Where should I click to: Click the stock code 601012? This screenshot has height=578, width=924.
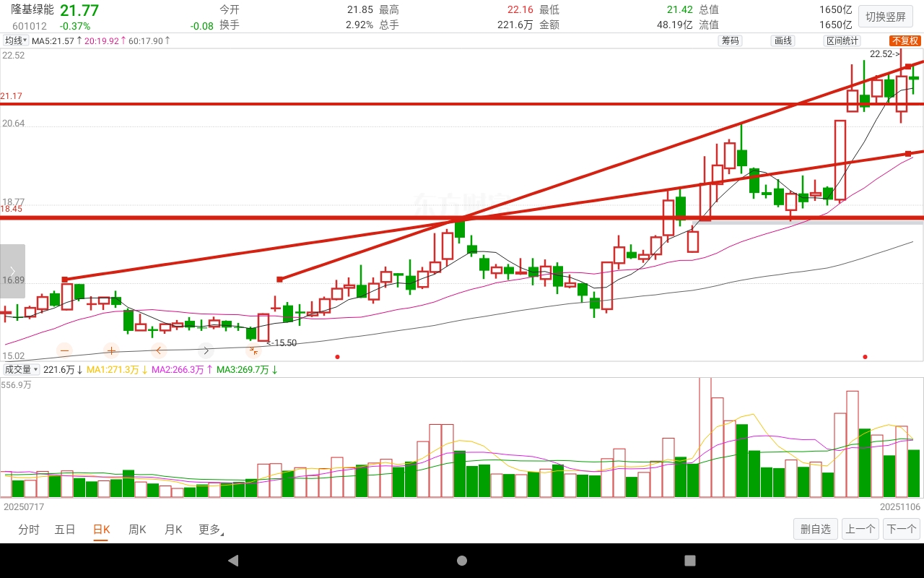(x=29, y=26)
